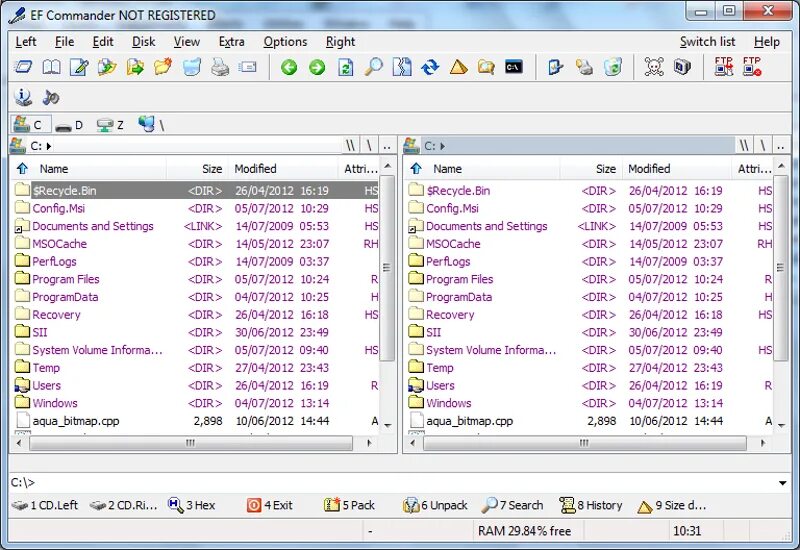Click the 7 Search function button
The width and height of the screenshot is (800, 550).
click(x=512, y=505)
